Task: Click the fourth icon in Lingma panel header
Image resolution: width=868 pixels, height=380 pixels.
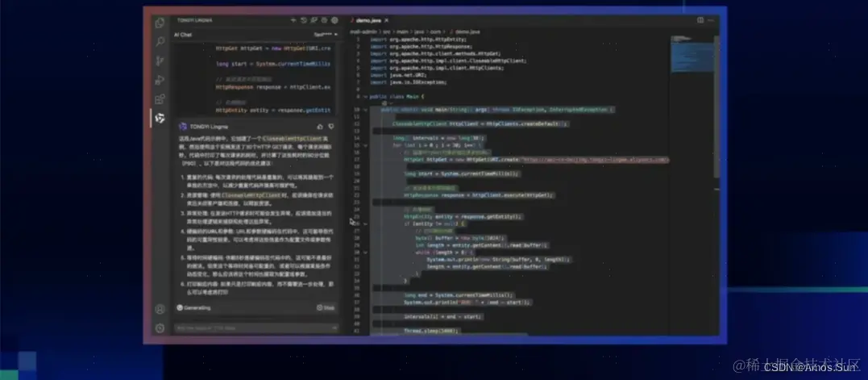Action: [x=324, y=20]
